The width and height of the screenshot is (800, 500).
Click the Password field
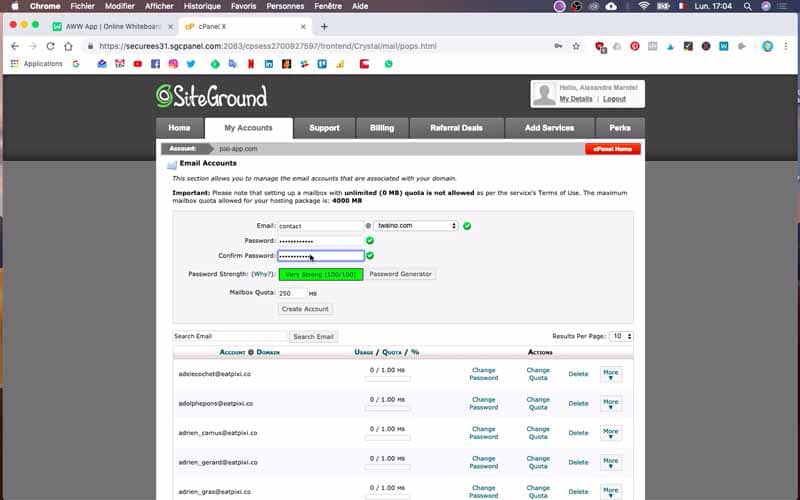320,241
